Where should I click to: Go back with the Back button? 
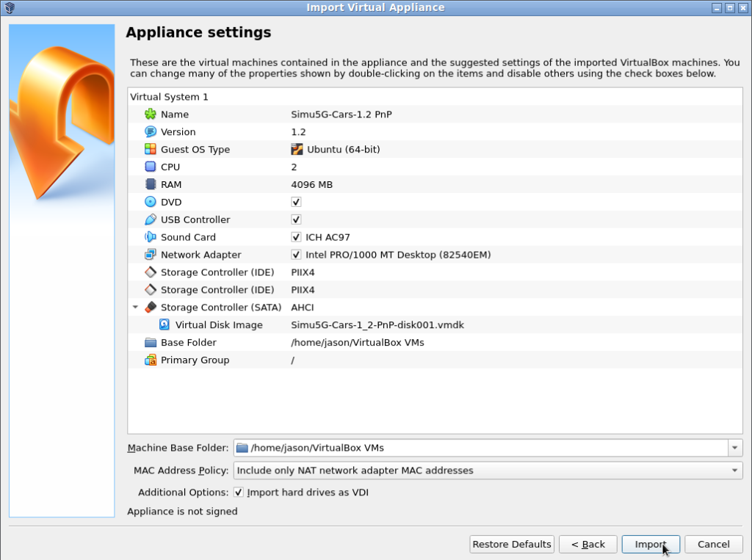[587, 544]
